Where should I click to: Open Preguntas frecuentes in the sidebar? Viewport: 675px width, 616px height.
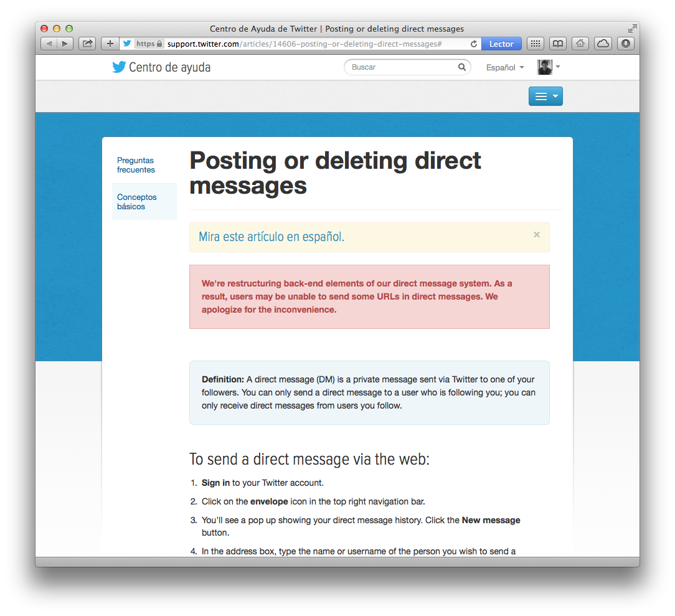point(136,165)
